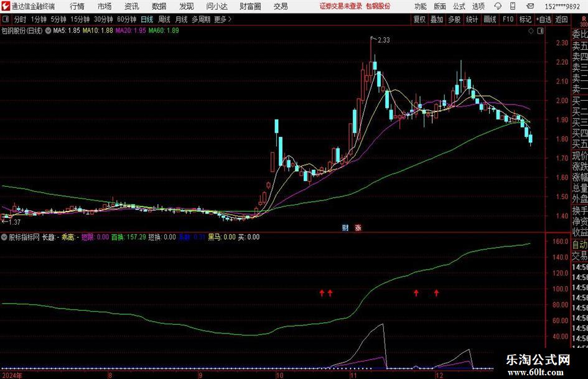Open the 数据 menu
Image resolution: width=588 pixels, height=379 pixels.
point(159,6)
